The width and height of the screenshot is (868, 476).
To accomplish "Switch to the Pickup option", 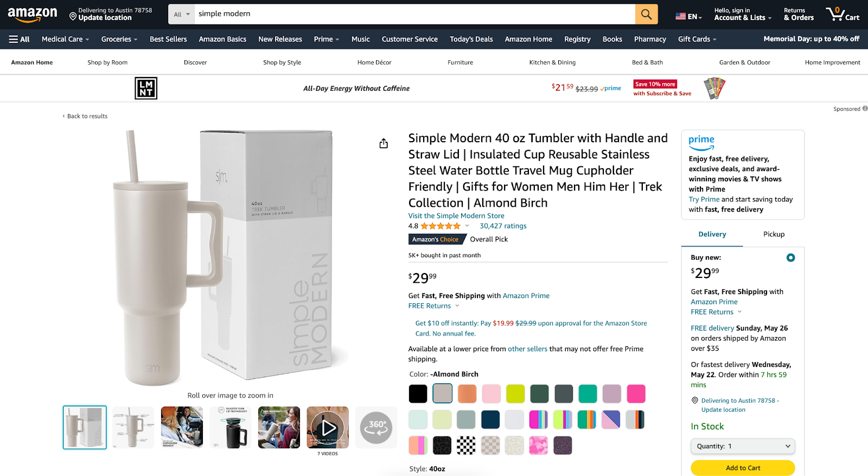I will pyautogui.click(x=773, y=234).
